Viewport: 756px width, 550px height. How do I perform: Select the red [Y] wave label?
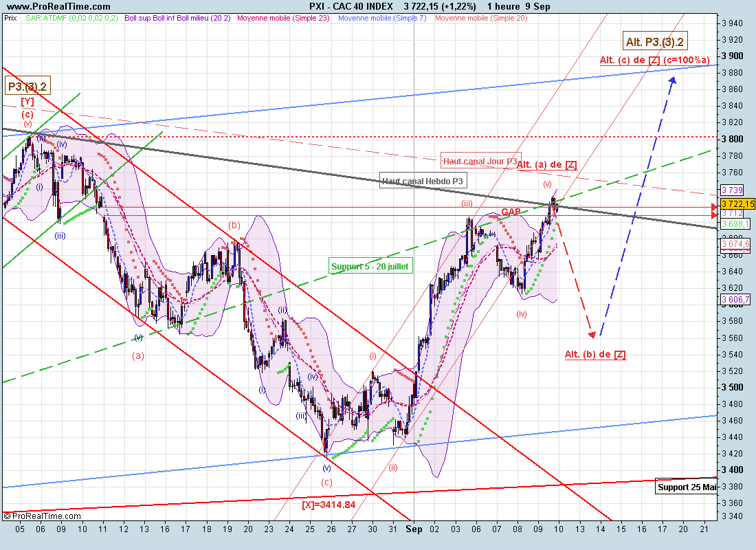coord(27,102)
